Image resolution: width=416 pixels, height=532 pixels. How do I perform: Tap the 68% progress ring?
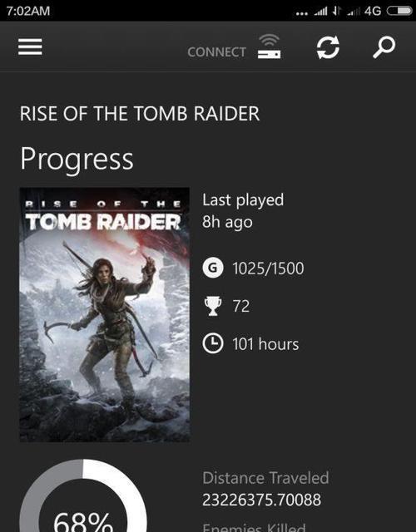click(x=83, y=495)
